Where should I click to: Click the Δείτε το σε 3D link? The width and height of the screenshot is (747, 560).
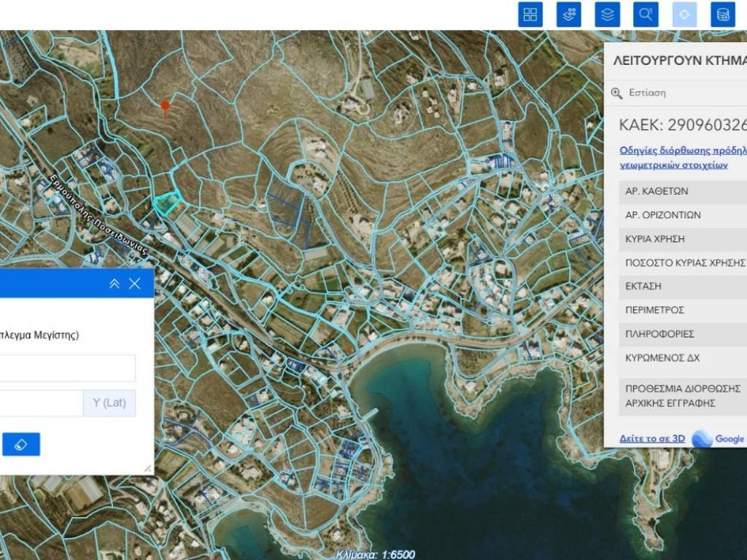point(651,439)
